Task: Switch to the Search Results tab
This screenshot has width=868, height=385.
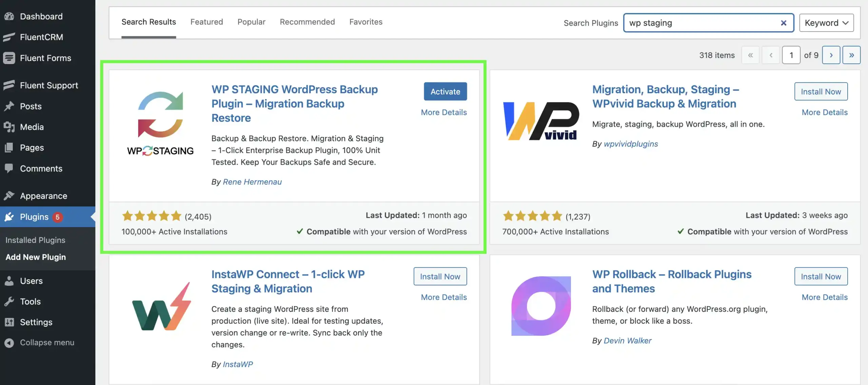Action: 149,22
